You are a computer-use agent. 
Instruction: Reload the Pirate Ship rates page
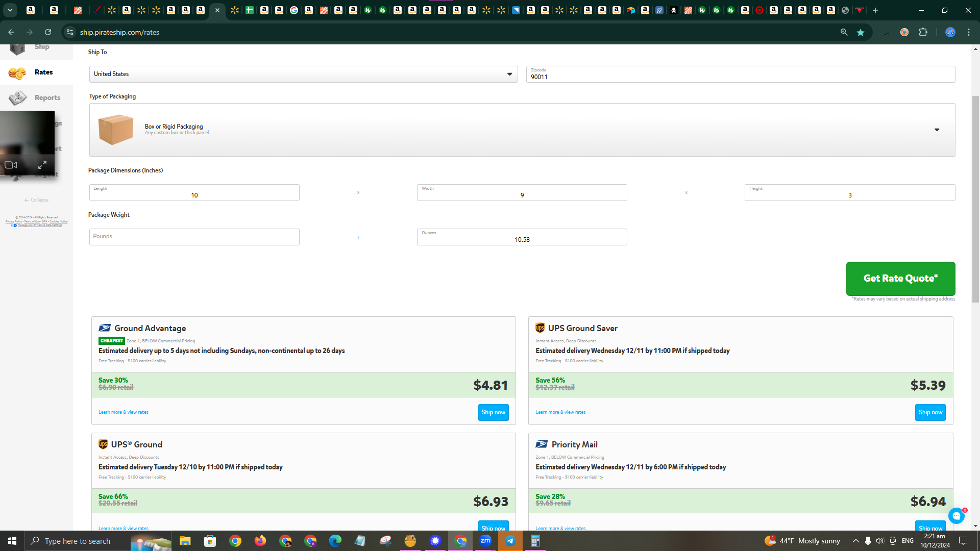tap(48, 32)
